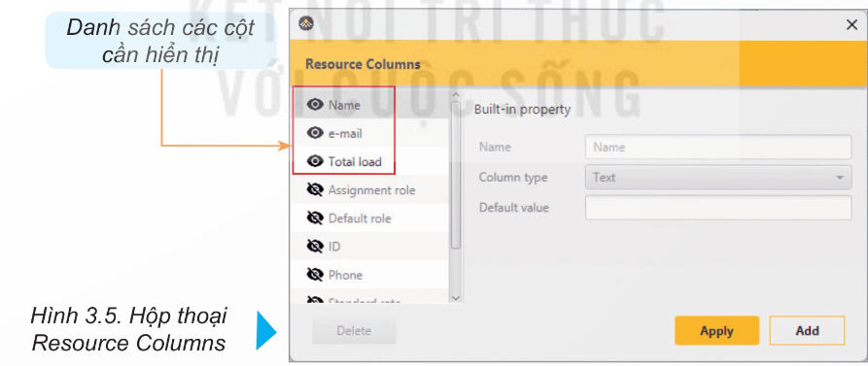
Task: Hide the Name column eye icon
Action: 315,105
